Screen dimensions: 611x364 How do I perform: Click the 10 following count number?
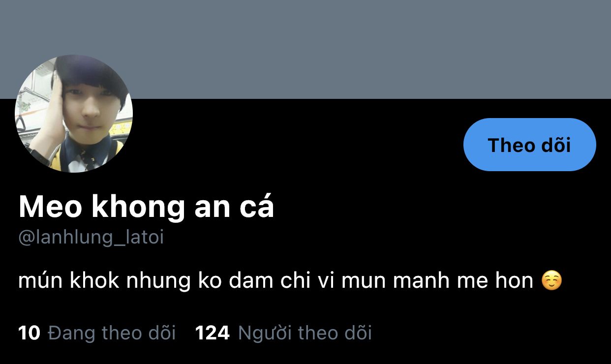click(x=29, y=333)
